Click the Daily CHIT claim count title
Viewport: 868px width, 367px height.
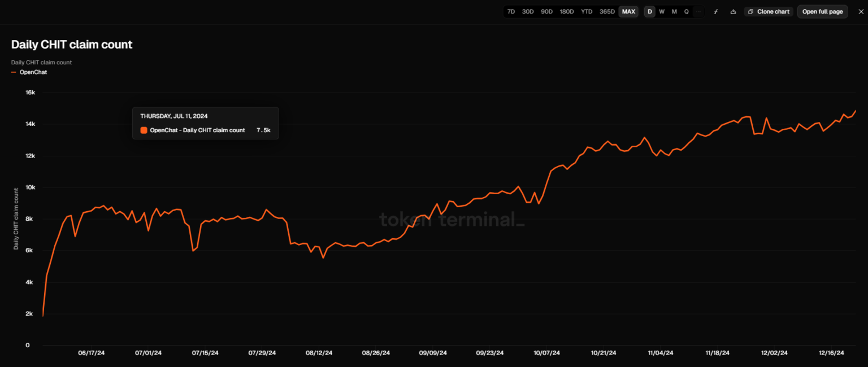coord(72,45)
